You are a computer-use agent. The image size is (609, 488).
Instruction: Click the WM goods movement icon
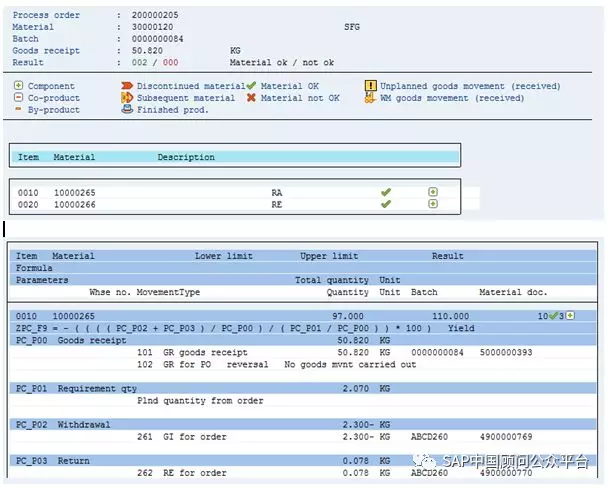coord(371,98)
